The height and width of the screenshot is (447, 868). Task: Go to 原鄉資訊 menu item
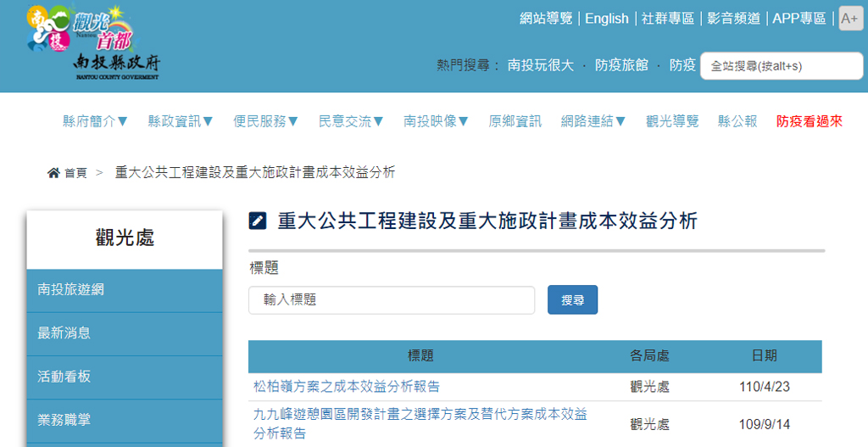(515, 121)
